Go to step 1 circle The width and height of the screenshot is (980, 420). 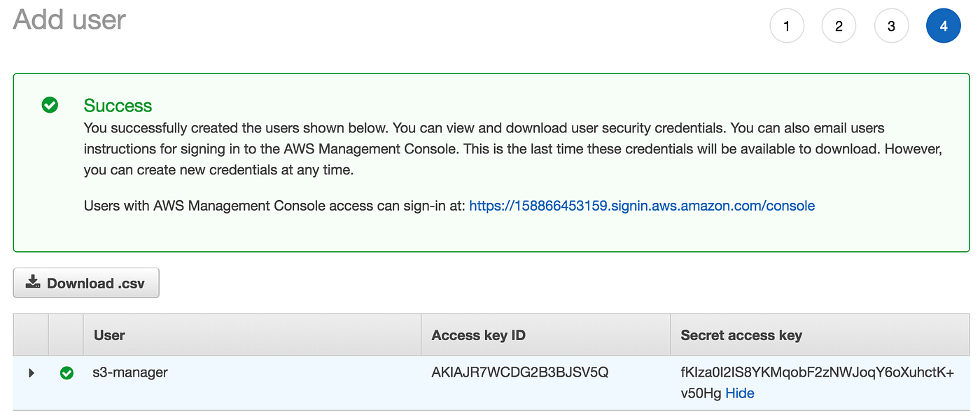(787, 27)
